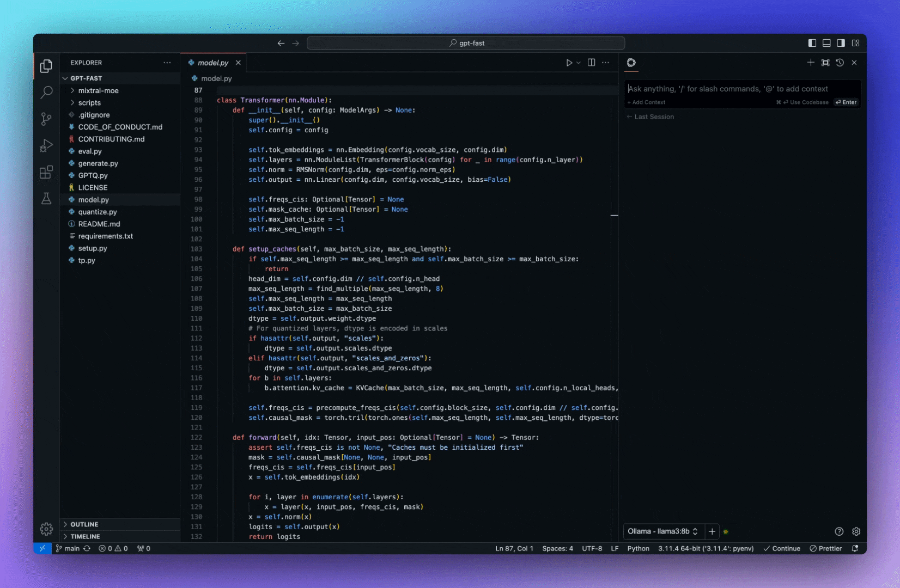Image resolution: width=900 pixels, height=588 pixels.
Task: Open Continue session history icon
Action: click(x=840, y=63)
